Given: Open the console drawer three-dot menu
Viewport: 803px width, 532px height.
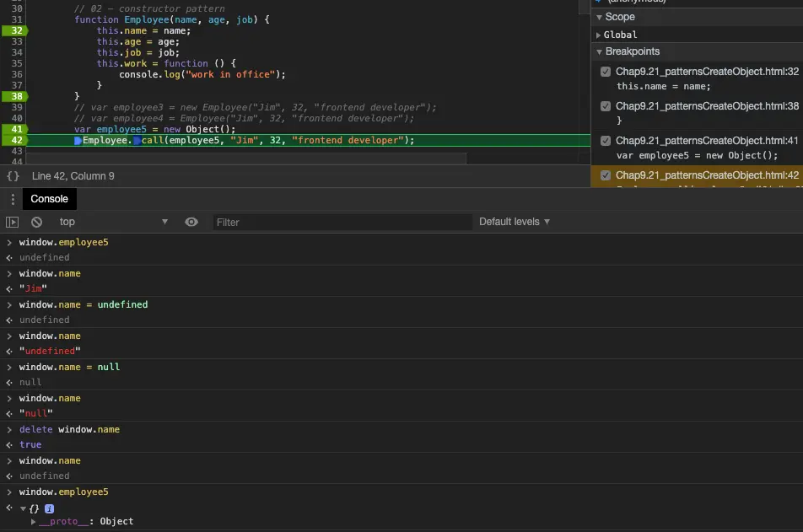Looking at the screenshot, I should 13,199.
